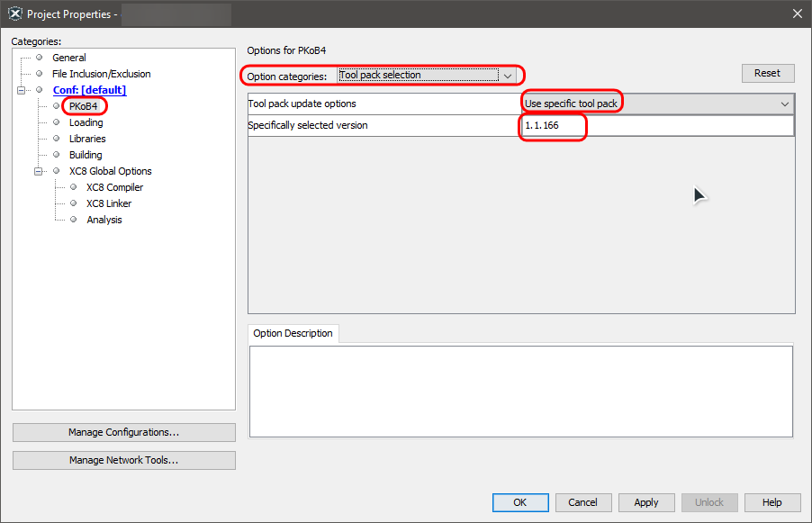Collapse the XC8 Global Options node
The height and width of the screenshot is (523, 812).
(39, 171)
